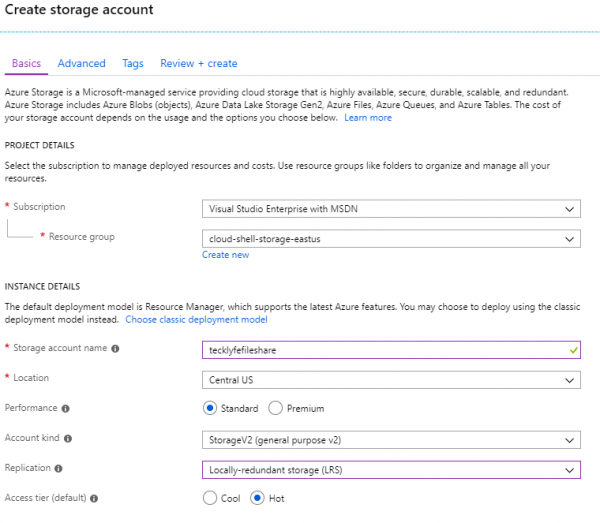Open the Subscription dropdown
The height and width of the screenshot is (523, 600).
391,209
